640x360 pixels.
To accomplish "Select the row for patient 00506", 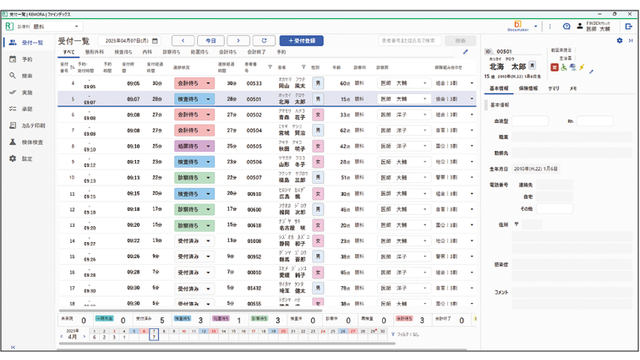I will pos(267,162).
